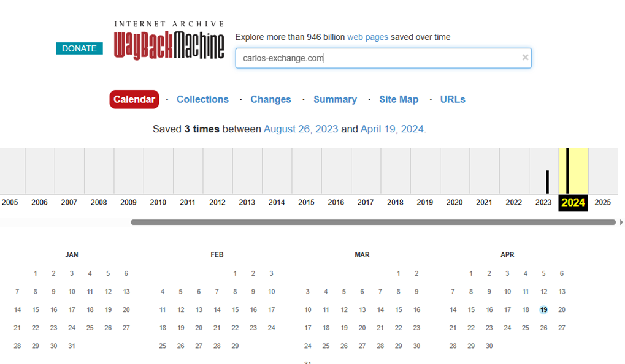625x364 pixels.
Task: Open the Changes tab
Action: (x=270, y=99)
